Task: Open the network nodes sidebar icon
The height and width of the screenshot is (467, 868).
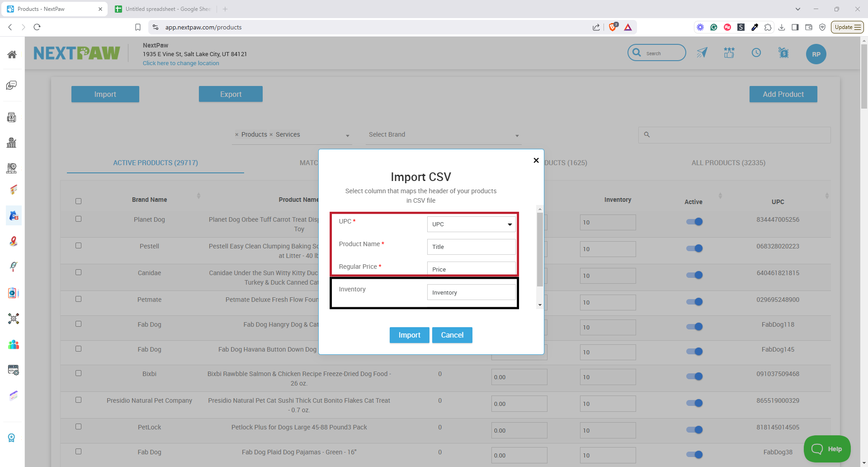Action: tap(14, 319)
